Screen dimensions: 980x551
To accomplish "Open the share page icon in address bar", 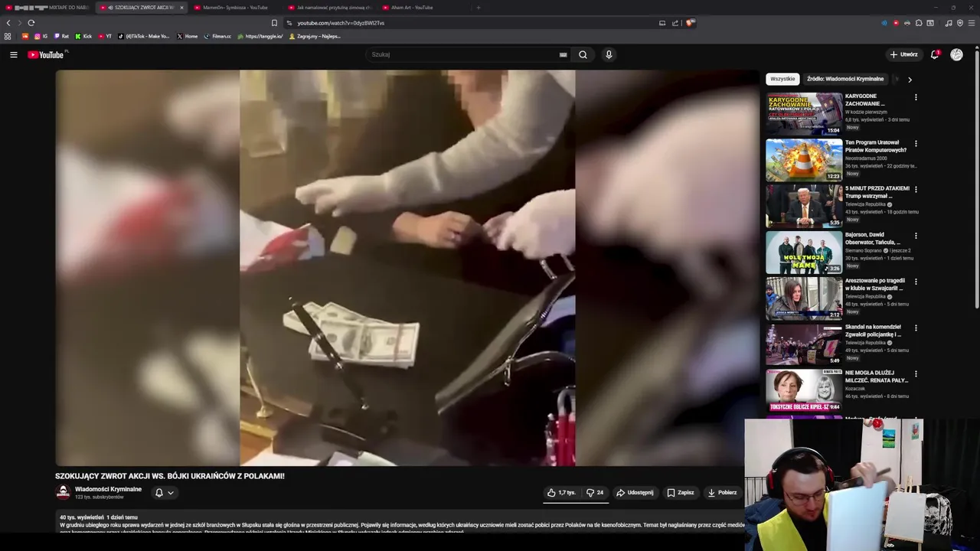I will pos(675,23).
